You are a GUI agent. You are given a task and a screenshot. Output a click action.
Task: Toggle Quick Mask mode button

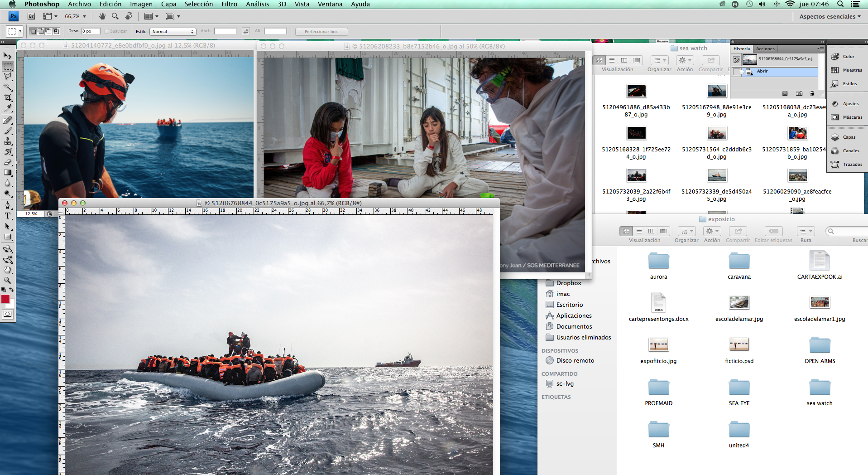pyautogui.click(x=8, y=314)
